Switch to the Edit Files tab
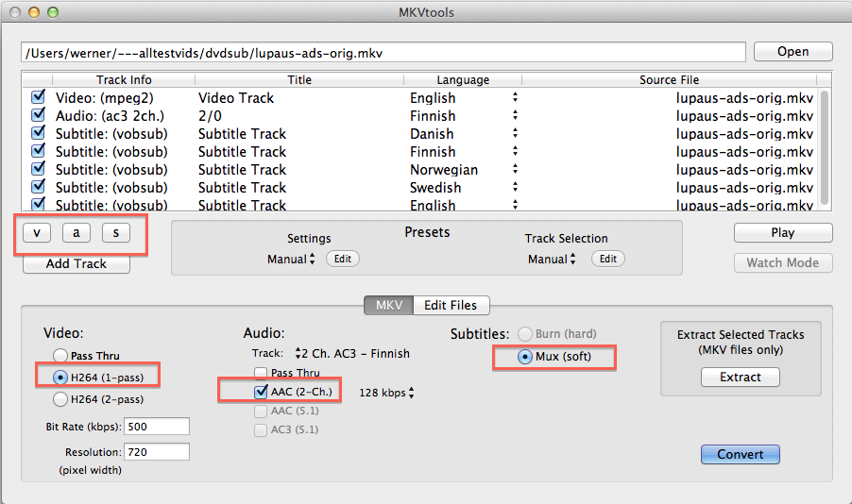 (451, 305)
